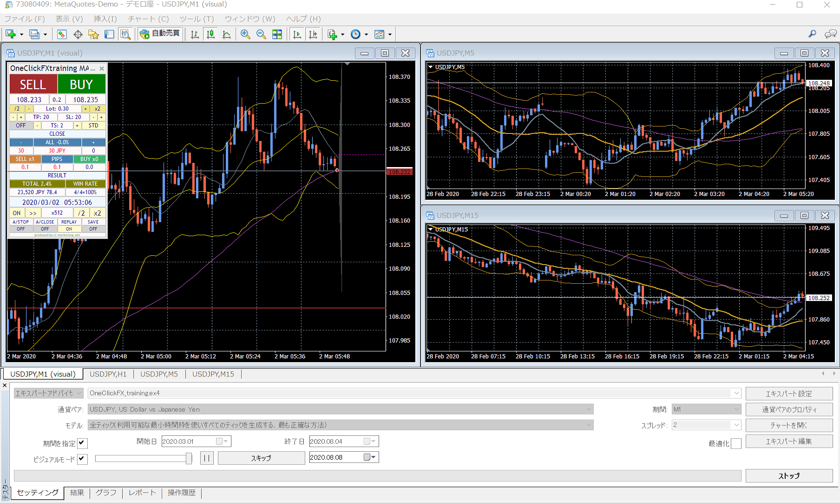Adjust the visual mode speed slider

(189, 458)
